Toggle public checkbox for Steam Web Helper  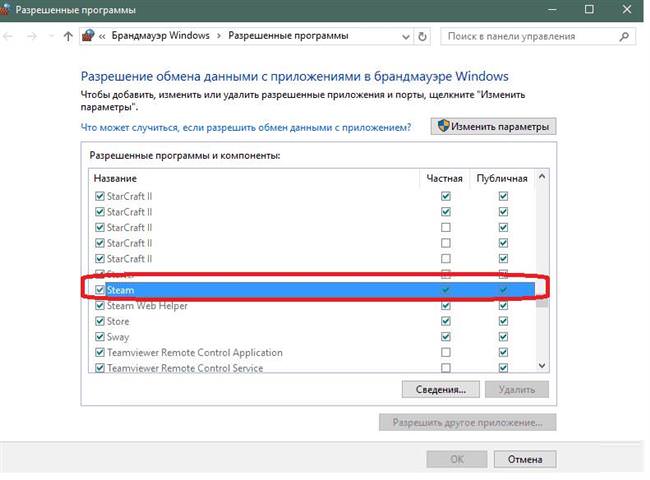(x=503, y=305)
